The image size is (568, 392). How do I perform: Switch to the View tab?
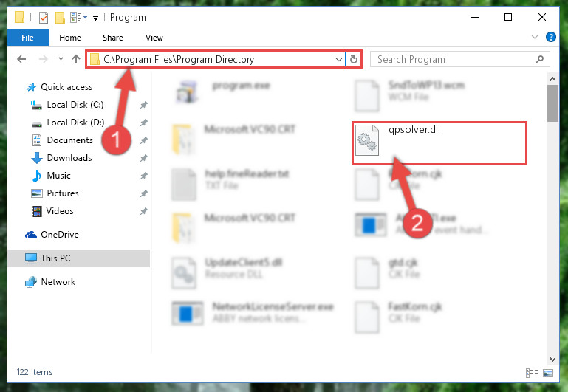pyautogui.click(x=154, y=38)
